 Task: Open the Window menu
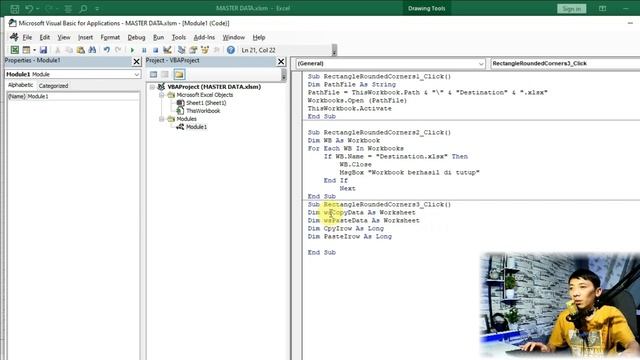click(x=233, y=37)
